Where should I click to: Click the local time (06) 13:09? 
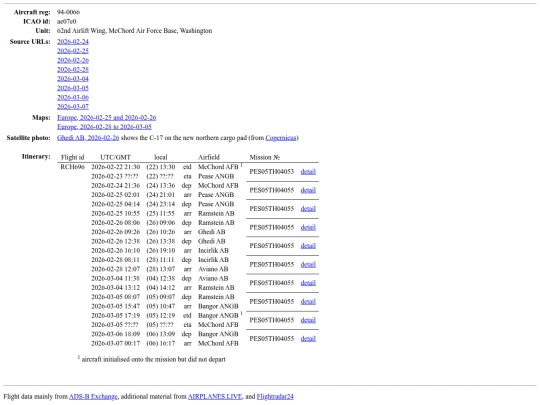coord(160,334)
